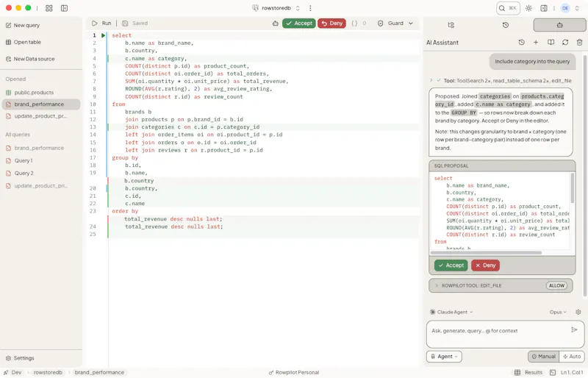The height and width of the screenshot is (378, 588).
Task: Select Auto mode toggle
Action: pyautogui.click(x=572, y=356)
